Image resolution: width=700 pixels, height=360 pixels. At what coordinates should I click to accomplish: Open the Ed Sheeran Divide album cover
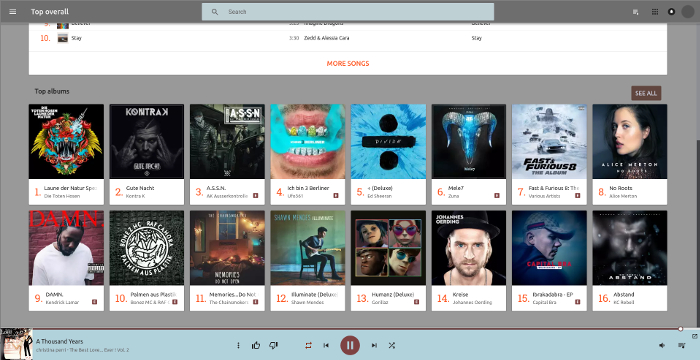pyautogui.click(x=388, y=142)
